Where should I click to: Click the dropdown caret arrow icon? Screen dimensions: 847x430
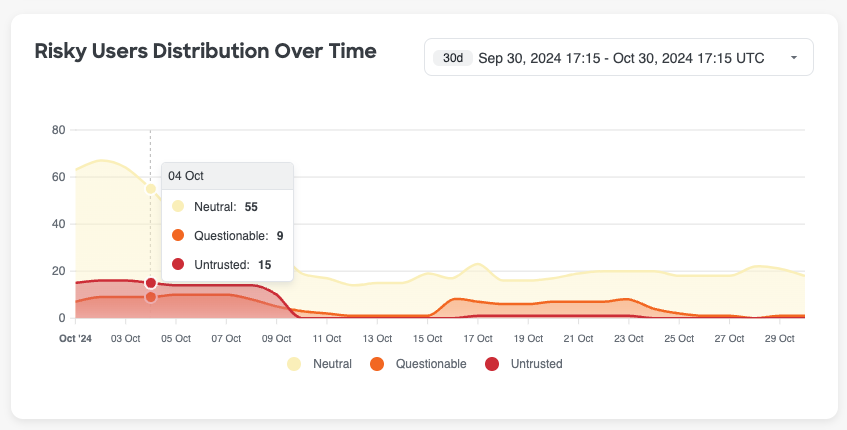[x=793, y=58]
